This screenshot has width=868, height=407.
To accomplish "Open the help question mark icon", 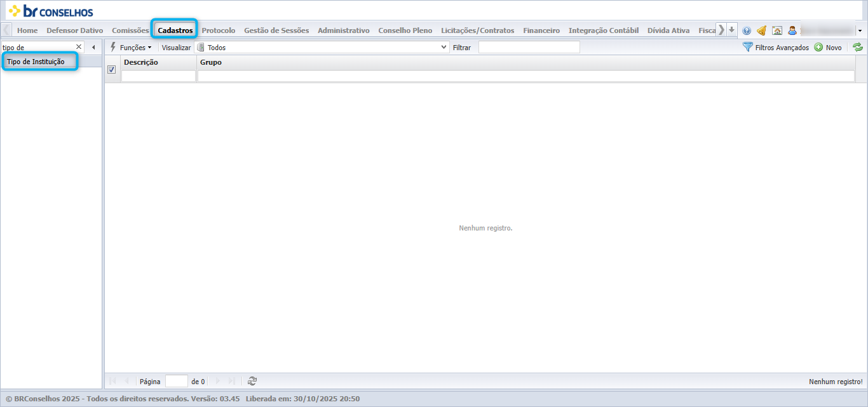I will point(747,30).
